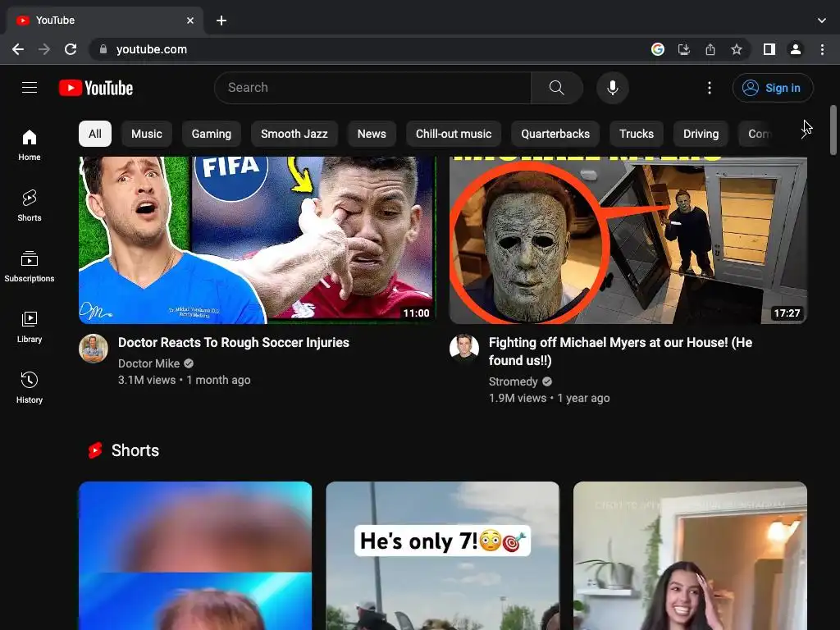Select the Chill-out music chip
Screen dimensions: 840x630
(x=454, y=134)
